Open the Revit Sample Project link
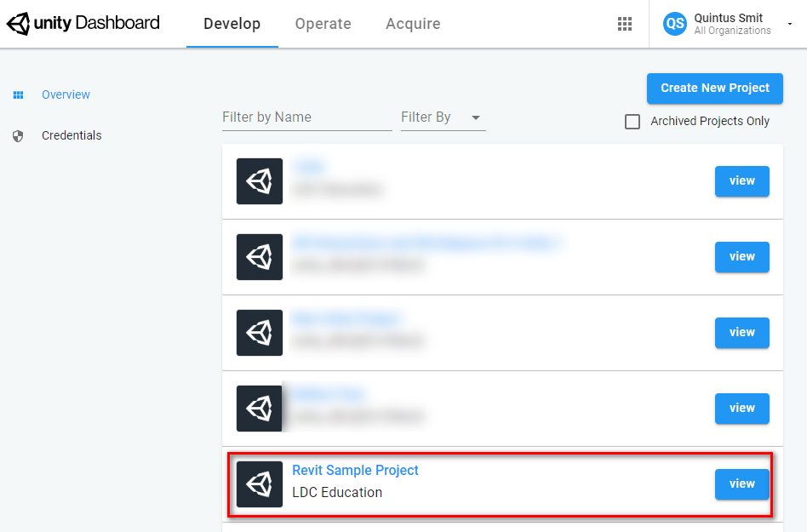807x532 pixels. 355,471
